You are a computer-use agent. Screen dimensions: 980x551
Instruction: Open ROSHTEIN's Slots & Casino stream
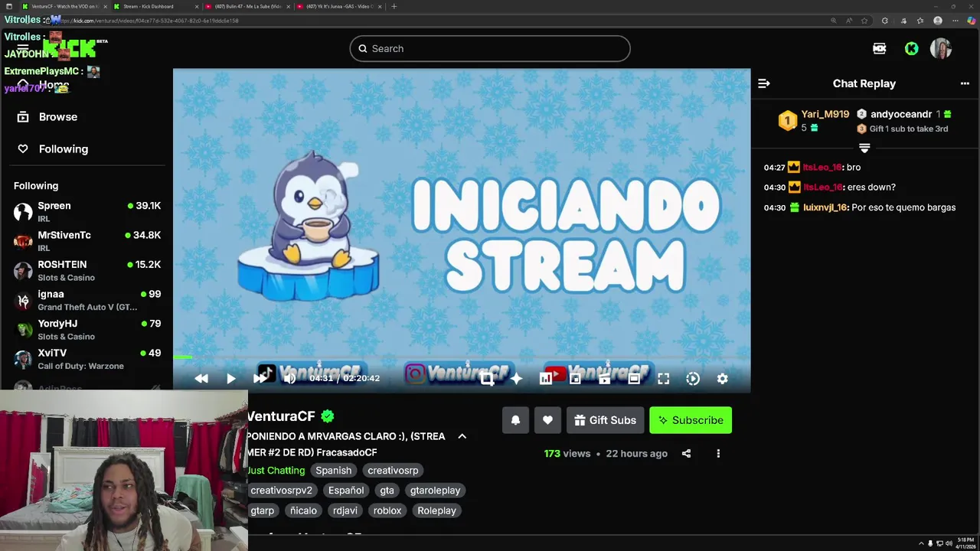click(x=87, y=271)
